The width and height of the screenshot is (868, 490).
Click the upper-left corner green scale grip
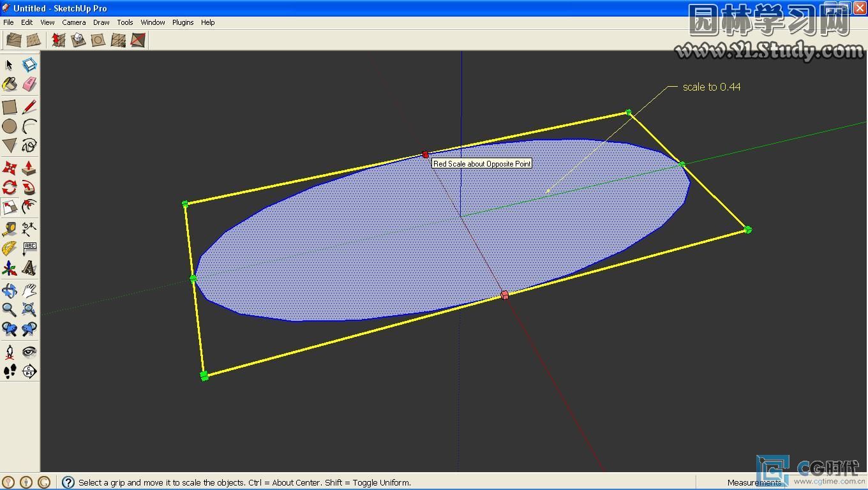(185, 204)
